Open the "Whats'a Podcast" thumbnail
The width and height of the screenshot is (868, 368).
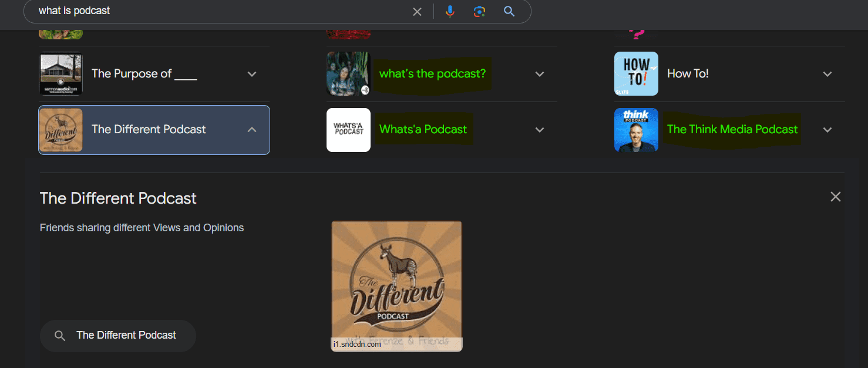(348, 130)
